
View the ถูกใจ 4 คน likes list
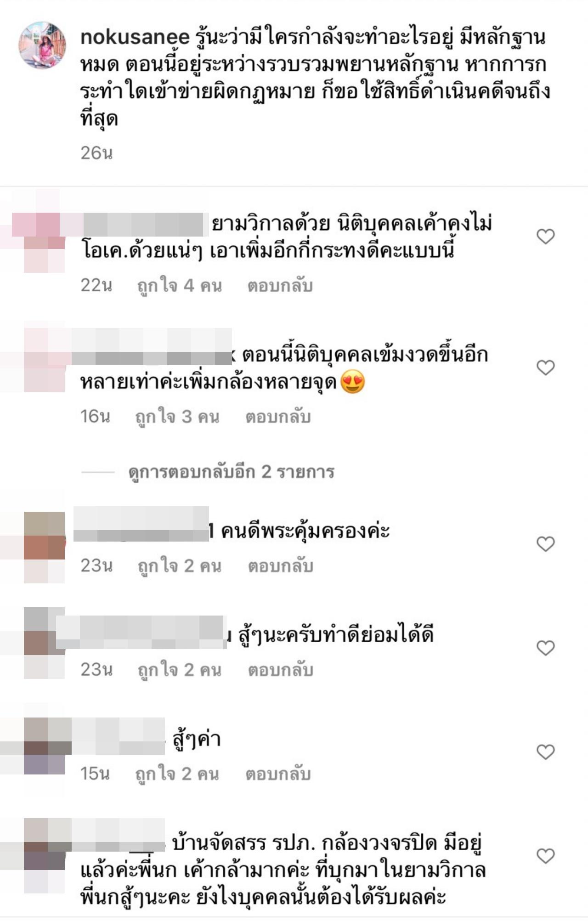[180, 286]
